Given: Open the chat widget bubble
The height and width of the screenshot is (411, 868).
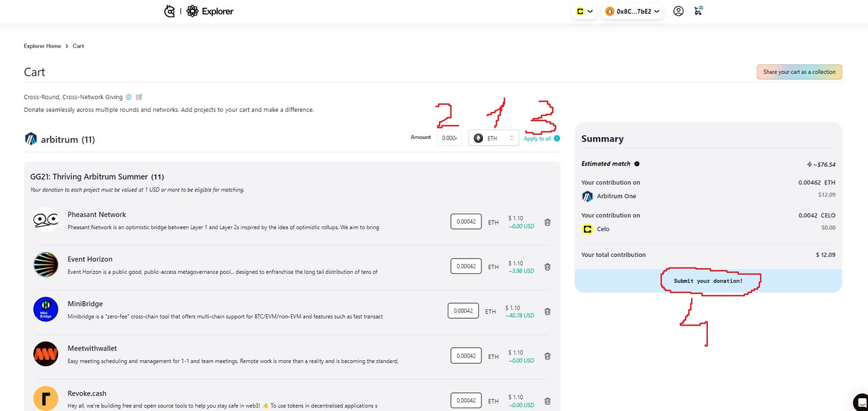Looking at the screenshot, I should (x=861, y=402).
